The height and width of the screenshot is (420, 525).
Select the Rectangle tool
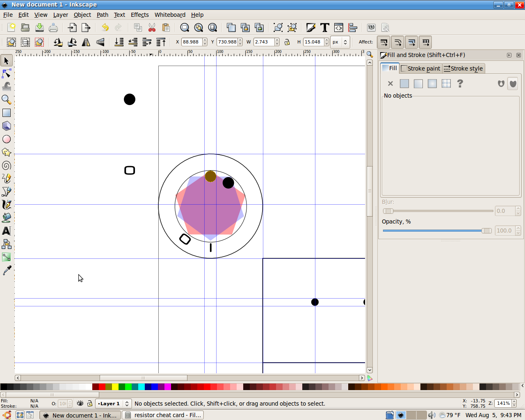pos(7,113)
